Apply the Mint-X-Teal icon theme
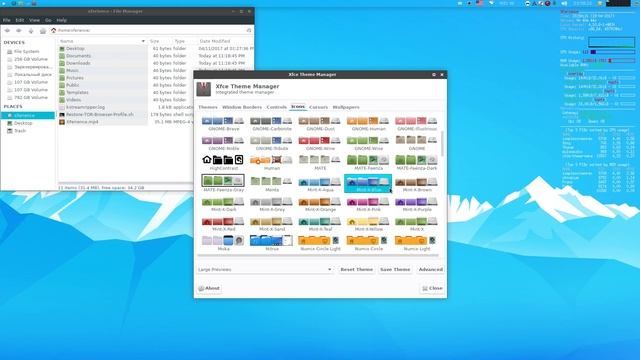Viewport: 640px width, 360px height. 320,224
